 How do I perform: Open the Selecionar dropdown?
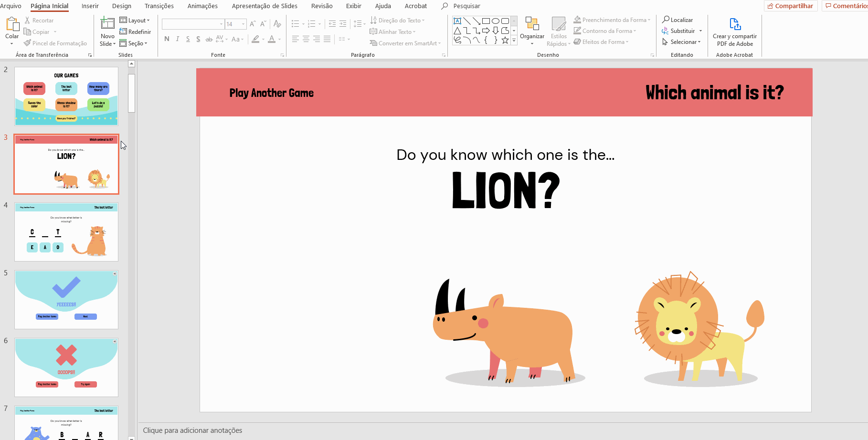pyautogui.click(x=681, y=42)
